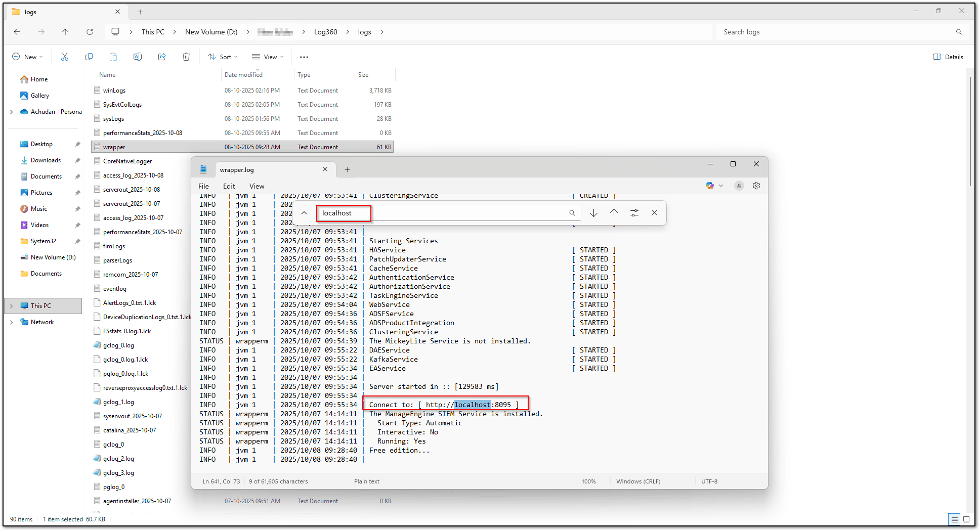This screenshot has height=531, width=980.
Task: Click the Cut scissors icon in Explorer toolbar
Action: [65, 57]
